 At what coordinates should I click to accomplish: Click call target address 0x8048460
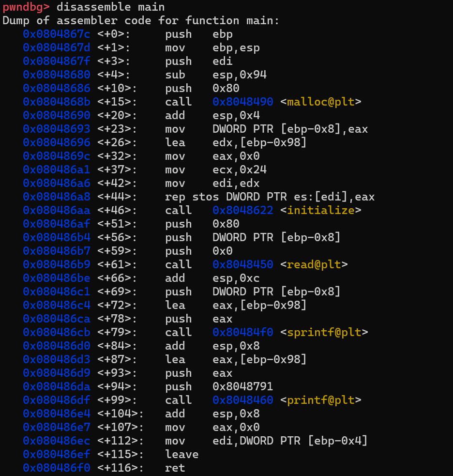[242, 400]
